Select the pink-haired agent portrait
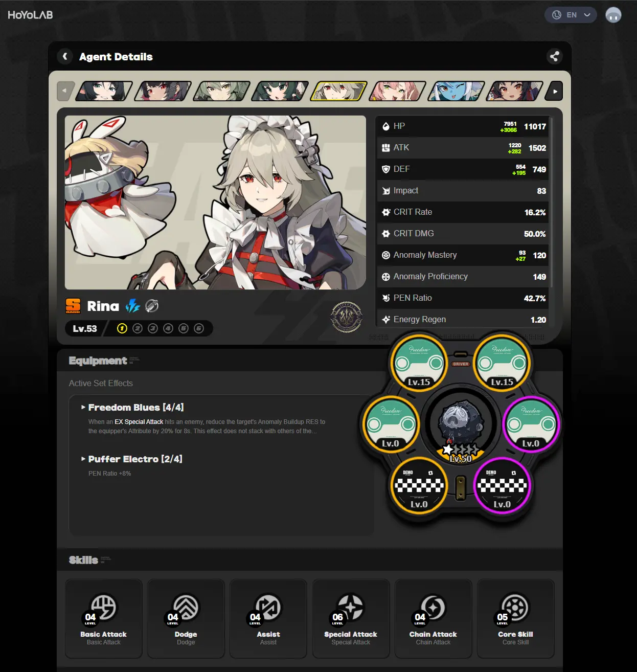The width and height of the screenshot is (637, 672). pos(398,92)
